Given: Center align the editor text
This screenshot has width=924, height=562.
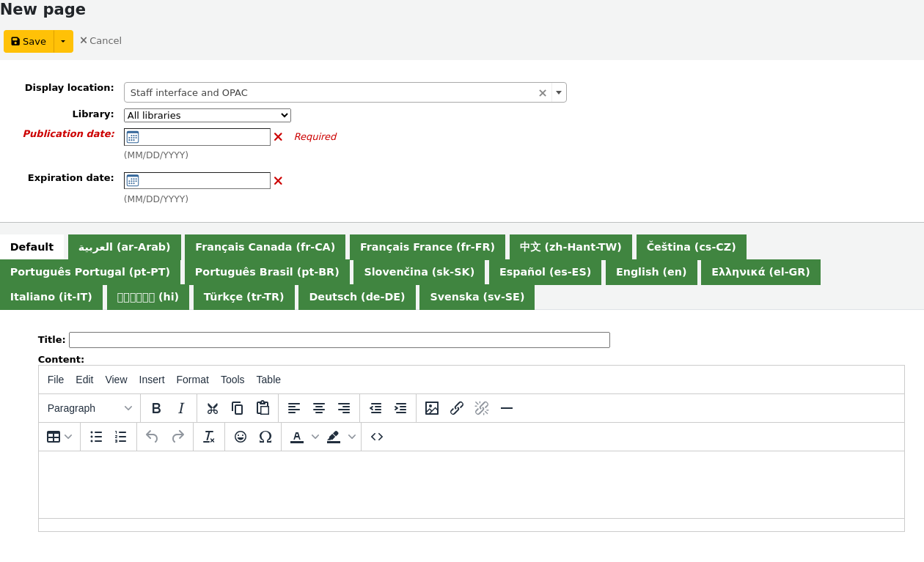Looking at the screenshot, I should 319,408.
